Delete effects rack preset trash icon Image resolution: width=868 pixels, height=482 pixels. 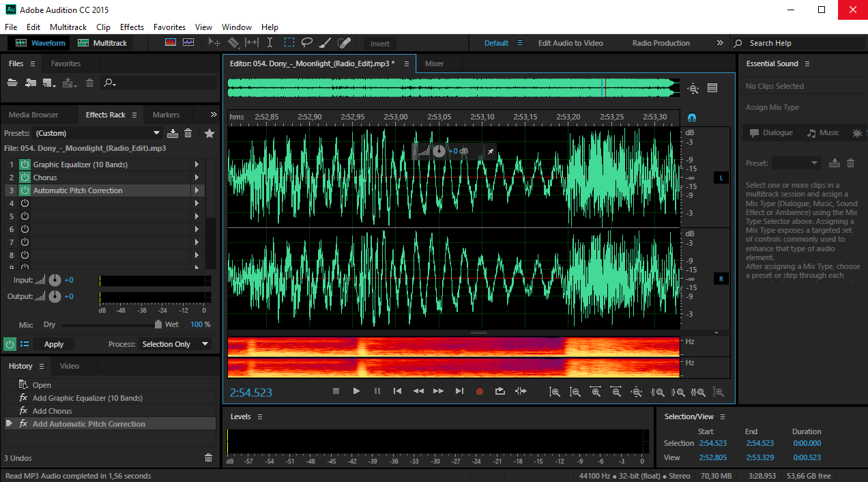(x=188, y=133)
